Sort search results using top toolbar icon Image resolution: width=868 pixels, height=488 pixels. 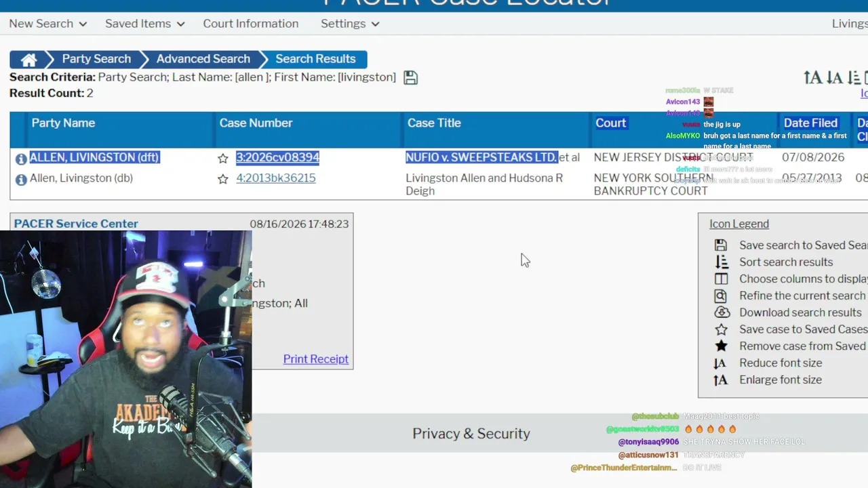point(854,77)
